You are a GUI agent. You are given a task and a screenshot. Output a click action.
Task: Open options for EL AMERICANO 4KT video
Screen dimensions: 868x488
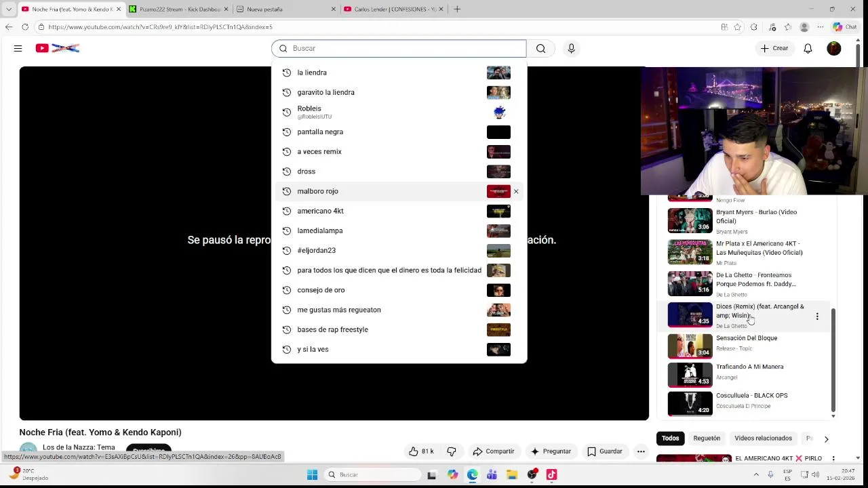tap(833, 459)
